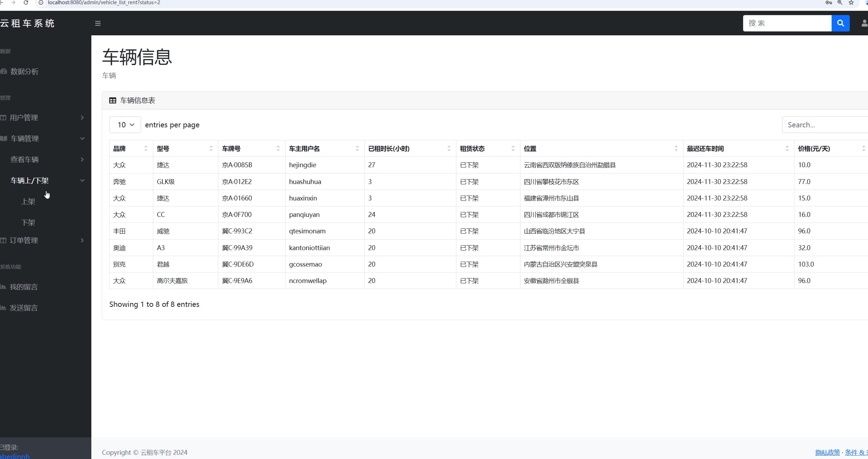868x459 pixels.
Task: Open the 隐私政策 footer link
Action: click(827, 452)
